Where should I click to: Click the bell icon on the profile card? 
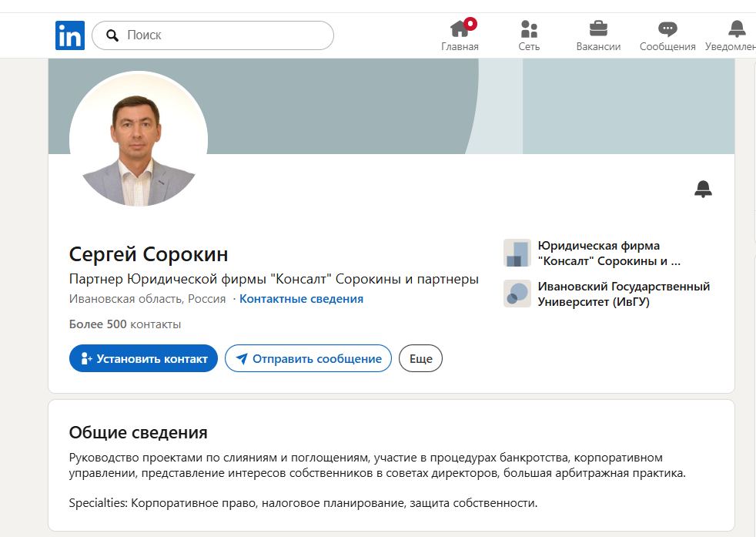pyautogui.click(x=703, y=189)
